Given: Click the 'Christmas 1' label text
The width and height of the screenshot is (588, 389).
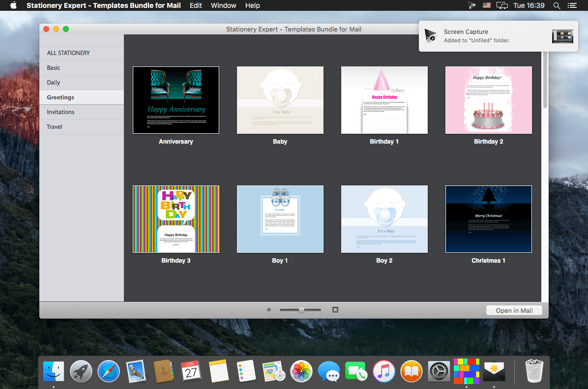Looking at the screenshot, I should pyautogui.click(x=488, y=260).
